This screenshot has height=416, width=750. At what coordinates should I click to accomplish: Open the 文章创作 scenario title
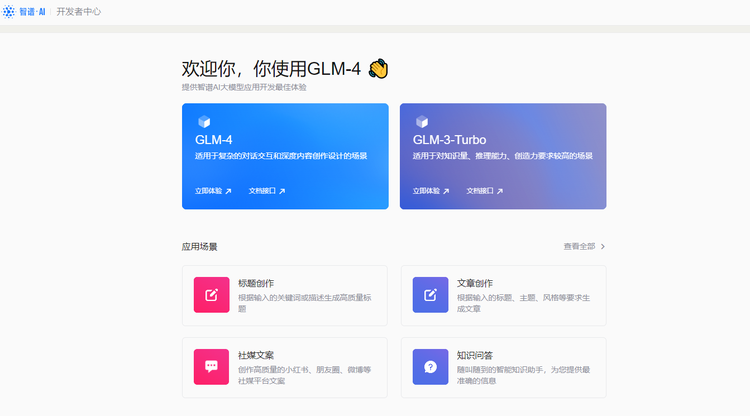point(474,283)
